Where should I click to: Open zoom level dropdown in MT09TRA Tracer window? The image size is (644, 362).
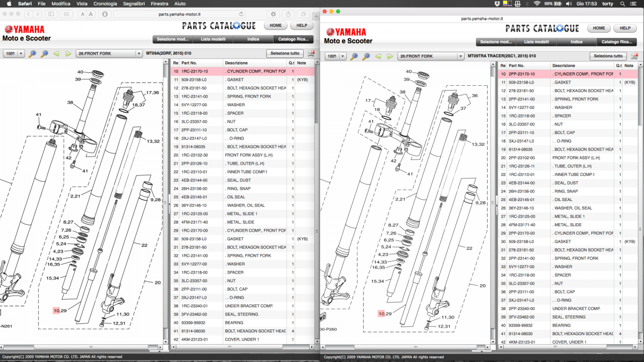click(335, 56)
